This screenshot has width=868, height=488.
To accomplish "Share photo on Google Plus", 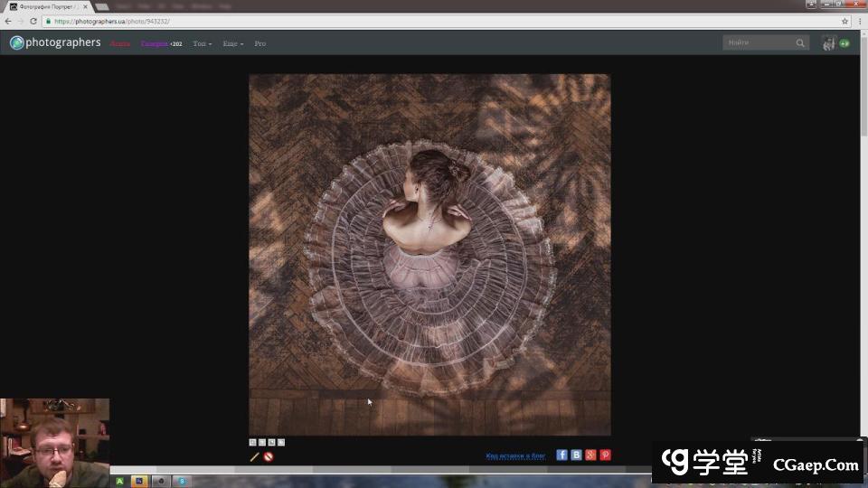I will point(590,455).
